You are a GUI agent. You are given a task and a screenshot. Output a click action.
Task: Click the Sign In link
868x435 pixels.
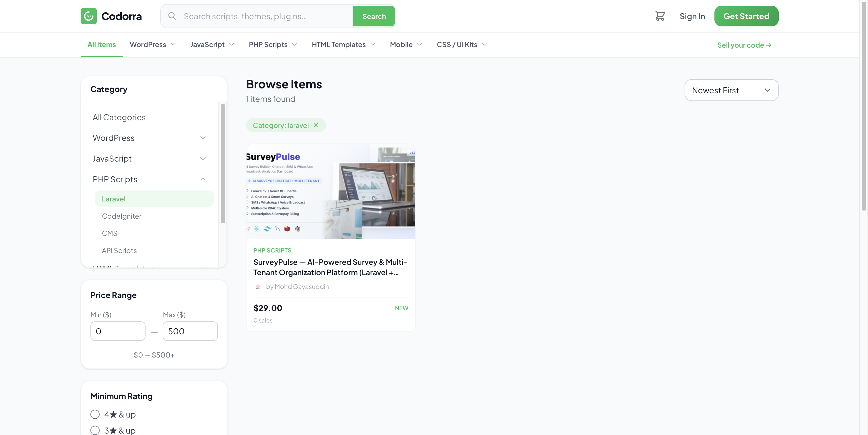[692, 16]
